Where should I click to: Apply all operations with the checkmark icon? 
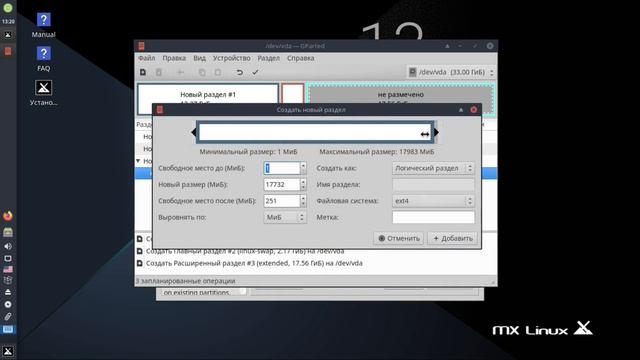[256, 72]
